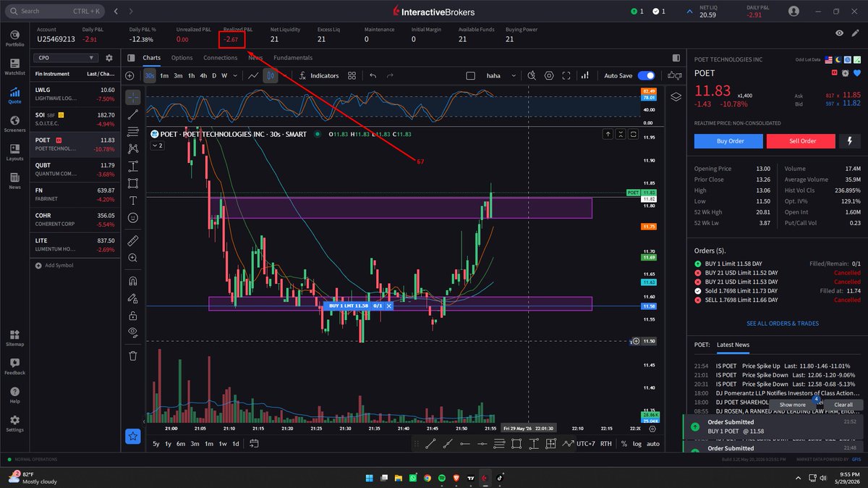
Task: Open the Watchlist sidebar section
Action: (14, 67)
